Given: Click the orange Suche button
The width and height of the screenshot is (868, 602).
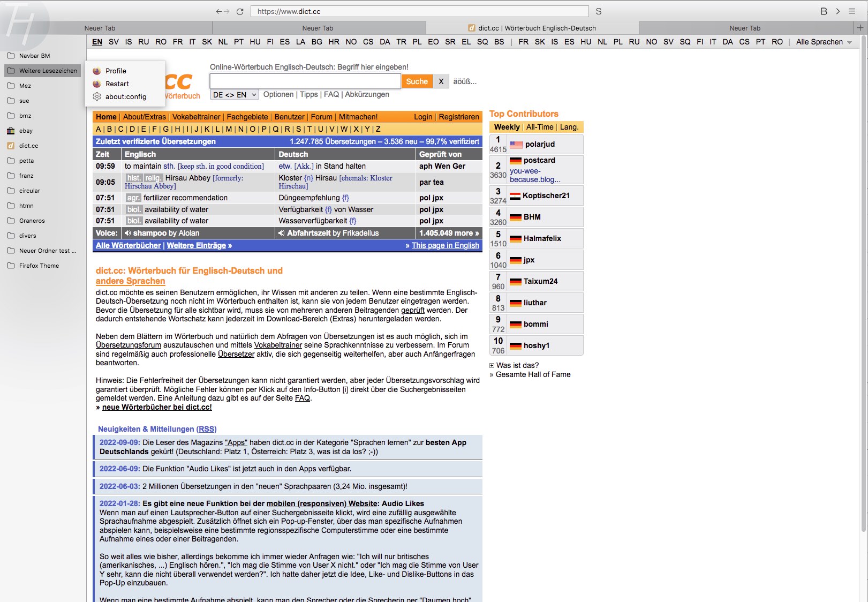Looking at the screenshot, I should coord(417,81).
